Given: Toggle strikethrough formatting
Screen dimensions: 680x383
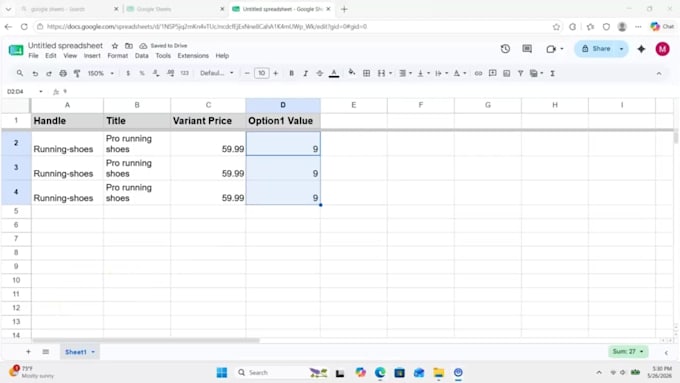Looking at the screenshot, I should (x=320, y=73).
